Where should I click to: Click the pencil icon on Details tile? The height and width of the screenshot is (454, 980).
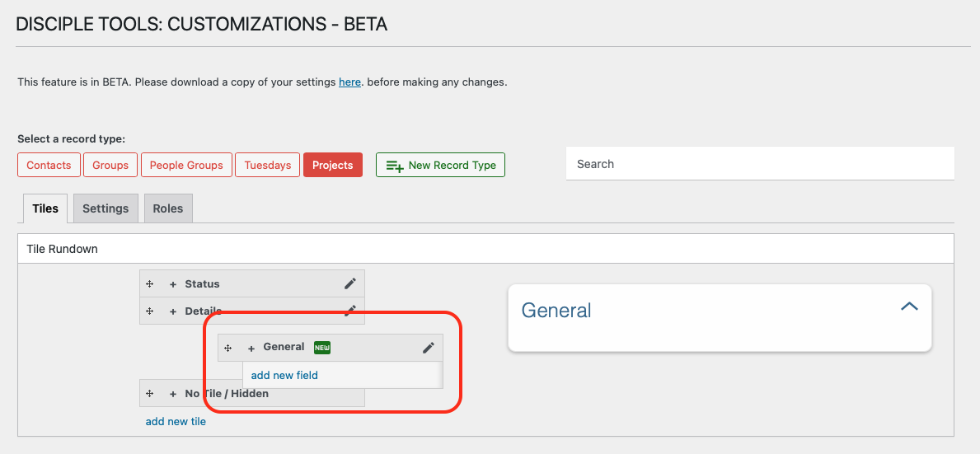tap(350, 310)
